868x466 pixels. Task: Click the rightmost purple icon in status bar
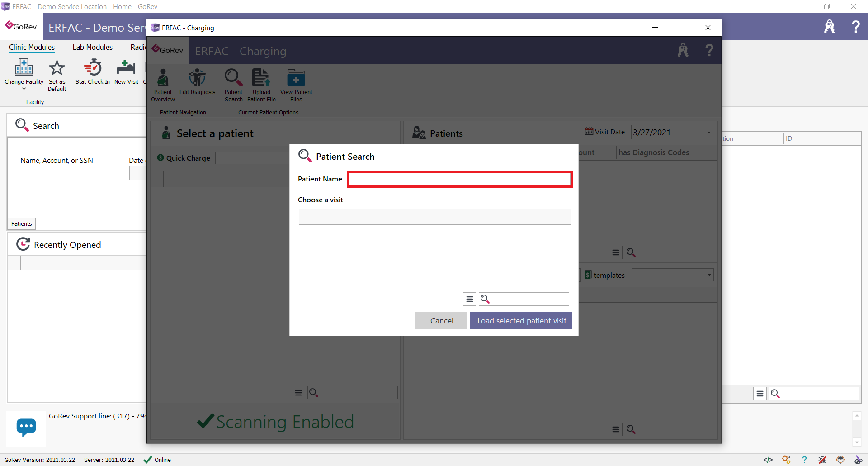(x=858, y=460)
